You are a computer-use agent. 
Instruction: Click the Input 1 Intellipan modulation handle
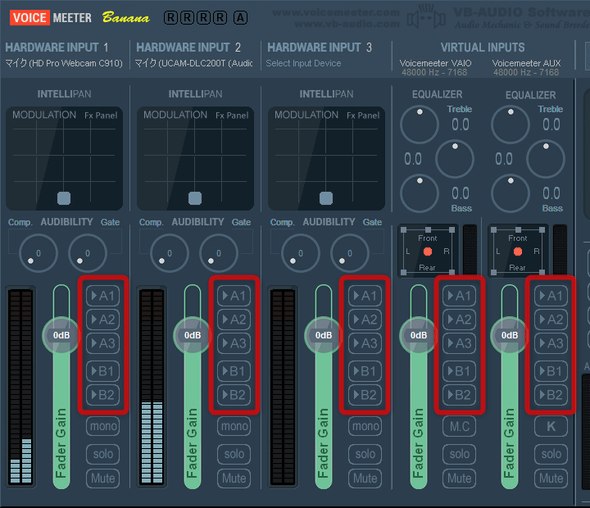[x=64, y=198]
